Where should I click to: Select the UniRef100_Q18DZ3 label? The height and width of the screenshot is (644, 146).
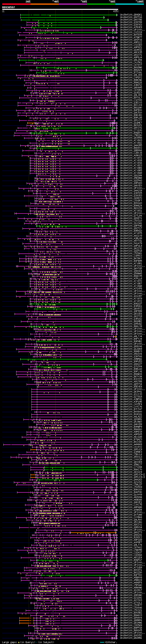click(131, 93)
